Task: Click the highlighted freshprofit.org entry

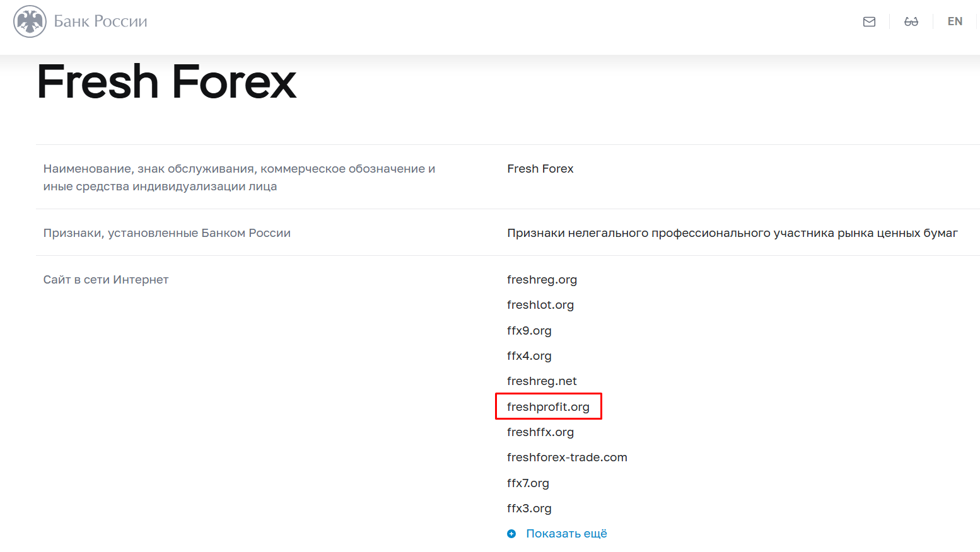Action: click(548, 407)
